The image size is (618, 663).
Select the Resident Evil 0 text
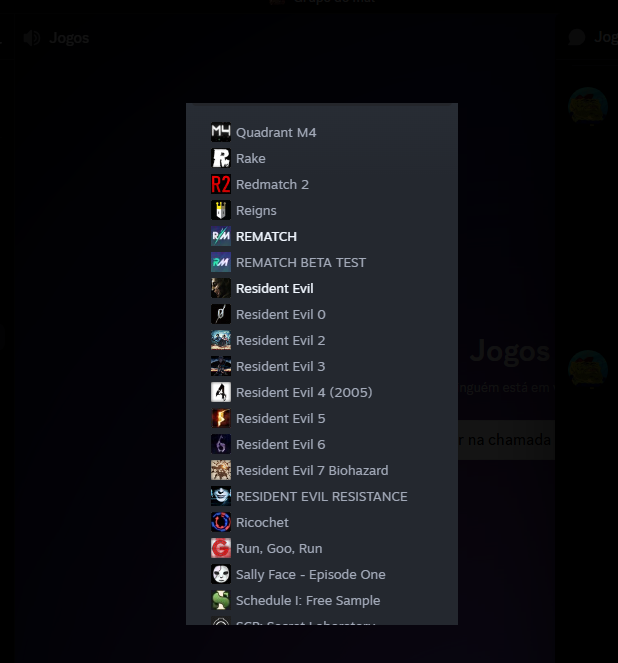coord(281,315)
